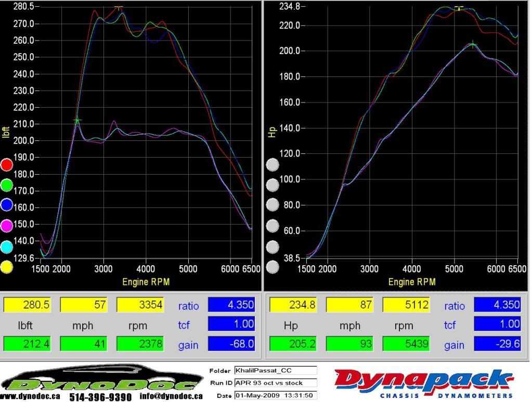Click the bottom gray run button on HP panel

[272, 266]
